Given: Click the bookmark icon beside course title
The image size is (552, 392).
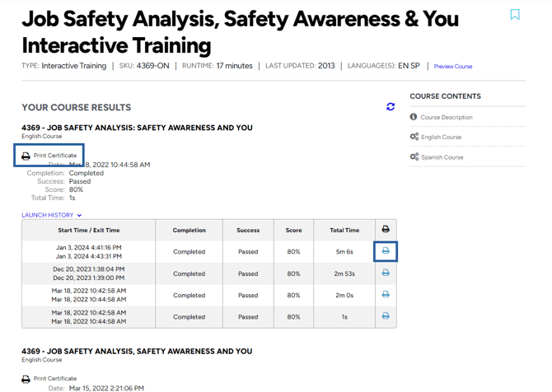Looking at the screenshot, I should [x=515, y=14].
